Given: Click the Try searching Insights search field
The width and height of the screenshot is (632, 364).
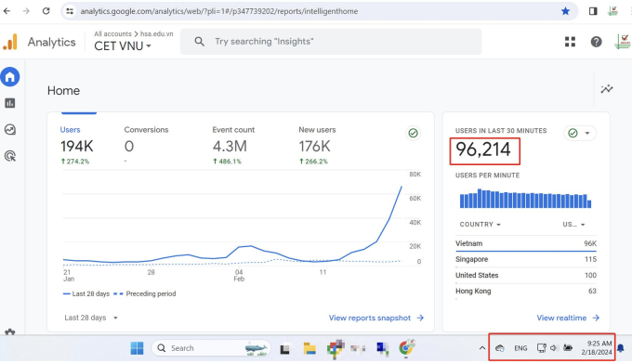Looking at the screenshot, I should (x=331, y=42).
